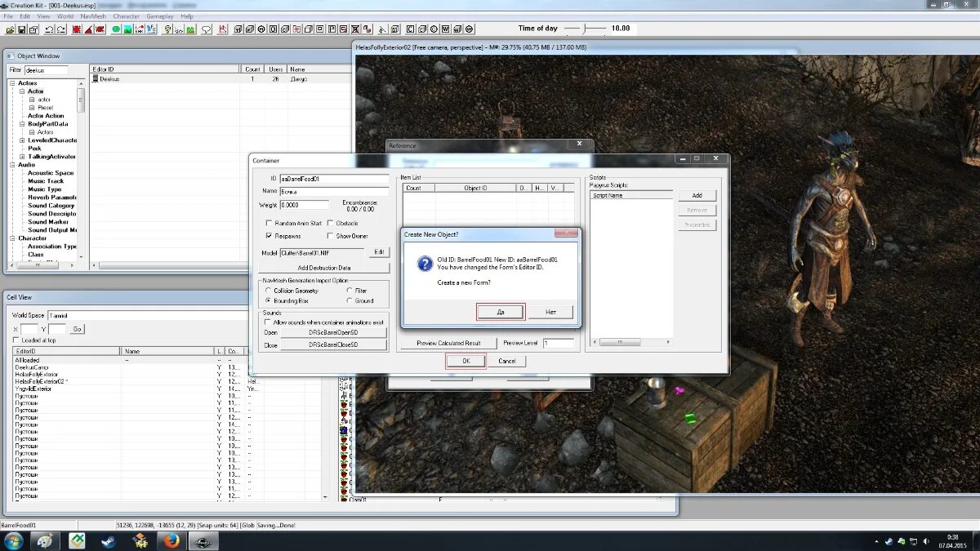Image resolution: width=980 pixels, height=551 pixels.
Task: Select the Bounding Box radio button
Action: coord(268,301)
